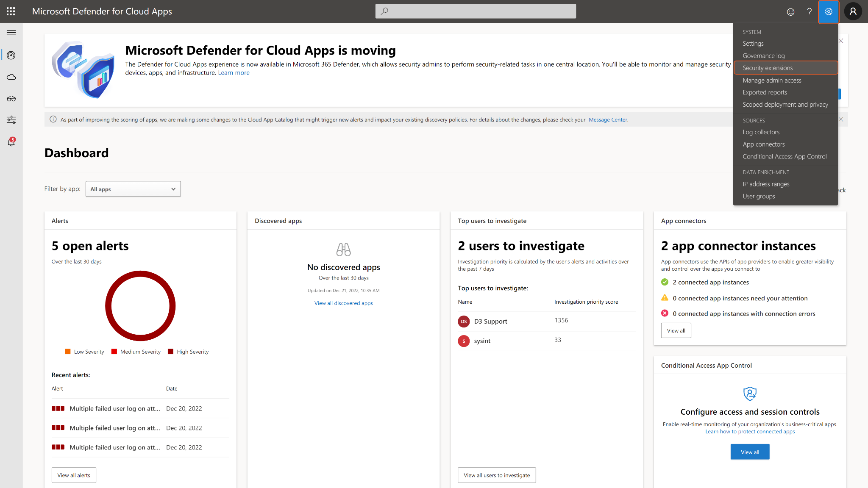
Task: Open Cloud Discovery via cloud icon
Action: (11, 77)
